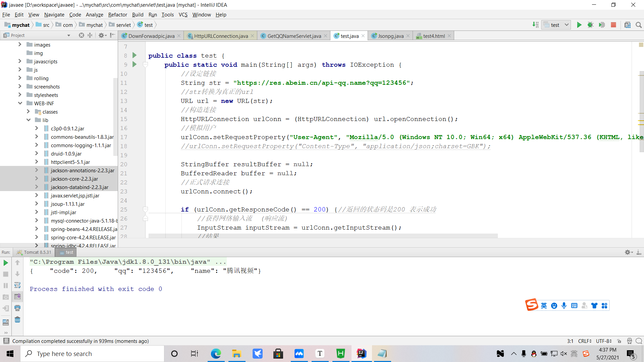Hide the Run tool window
This screenshot has height=362, width=644.
click(639, 252)
